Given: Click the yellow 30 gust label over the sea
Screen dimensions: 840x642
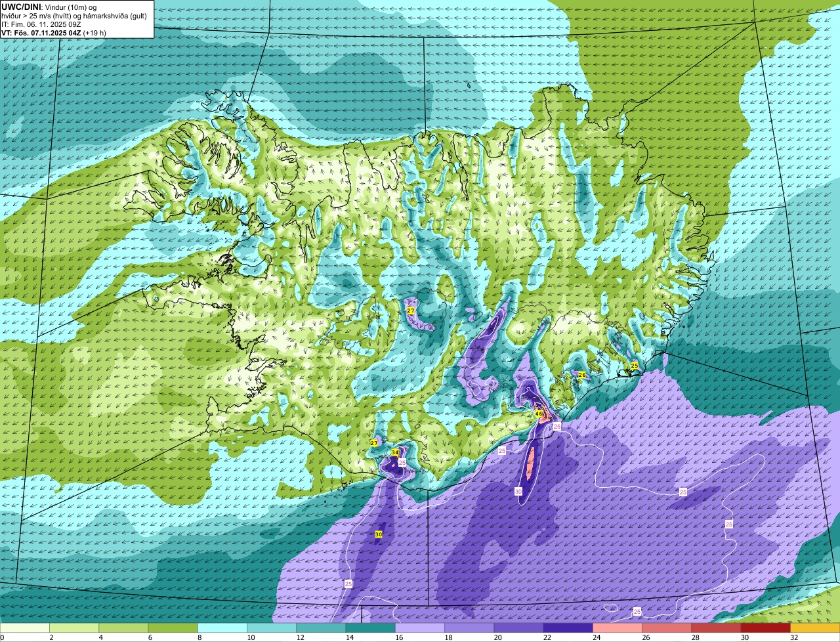Looking at the screenshot, I should point(379,535).
